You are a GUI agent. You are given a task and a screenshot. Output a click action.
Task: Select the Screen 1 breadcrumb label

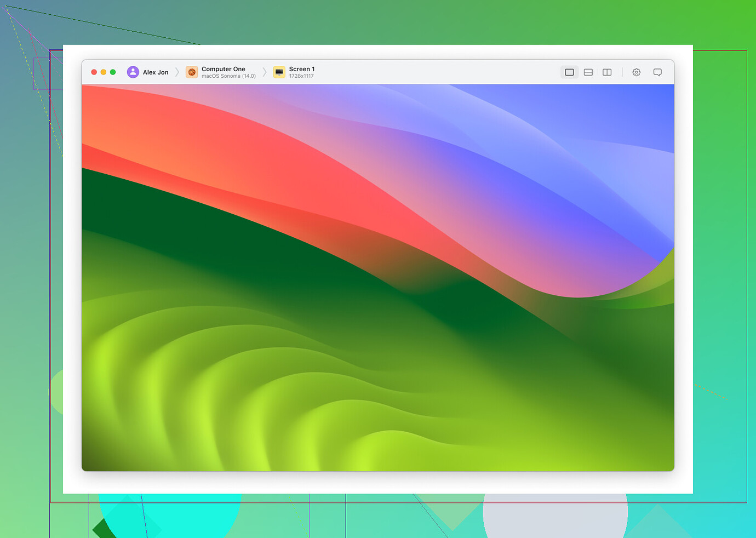click(x=301, y=69)
